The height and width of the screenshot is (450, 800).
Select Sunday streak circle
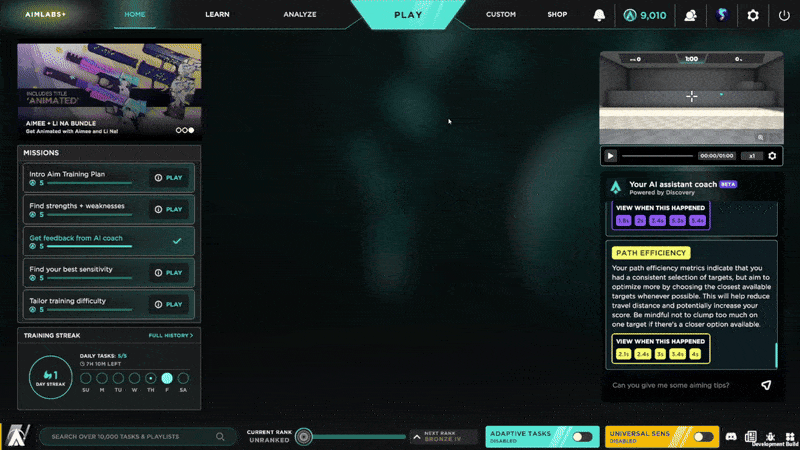coord(86,378)
